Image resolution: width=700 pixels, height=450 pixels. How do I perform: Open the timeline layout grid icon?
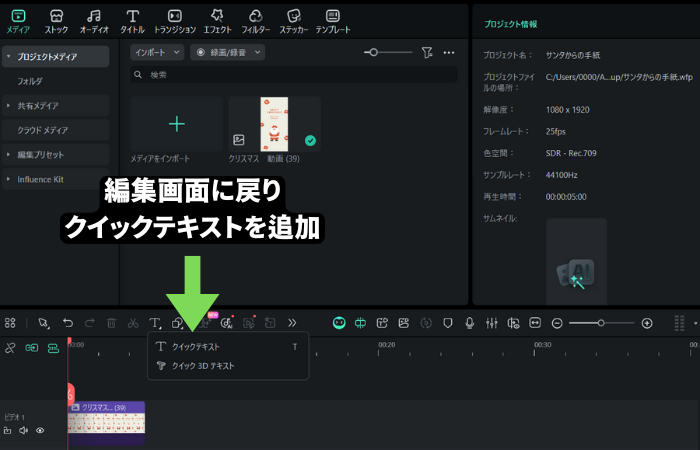(10, 323)
